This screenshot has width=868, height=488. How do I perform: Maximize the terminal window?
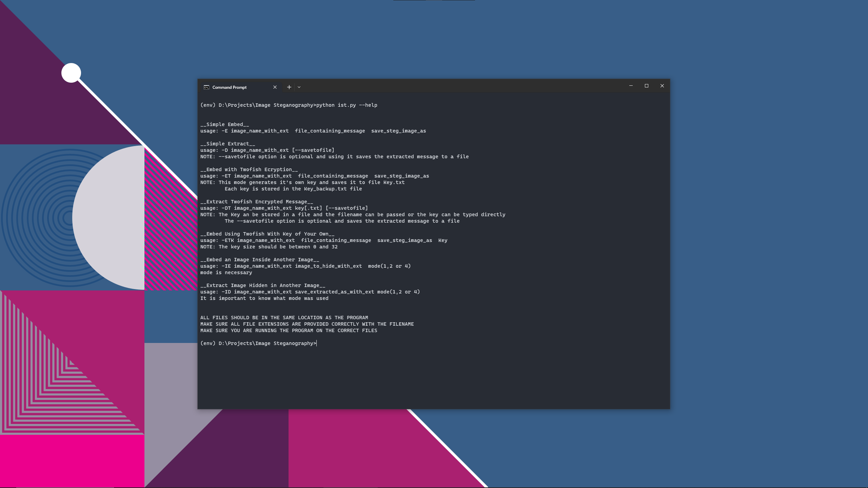click(x=647, y=86)
